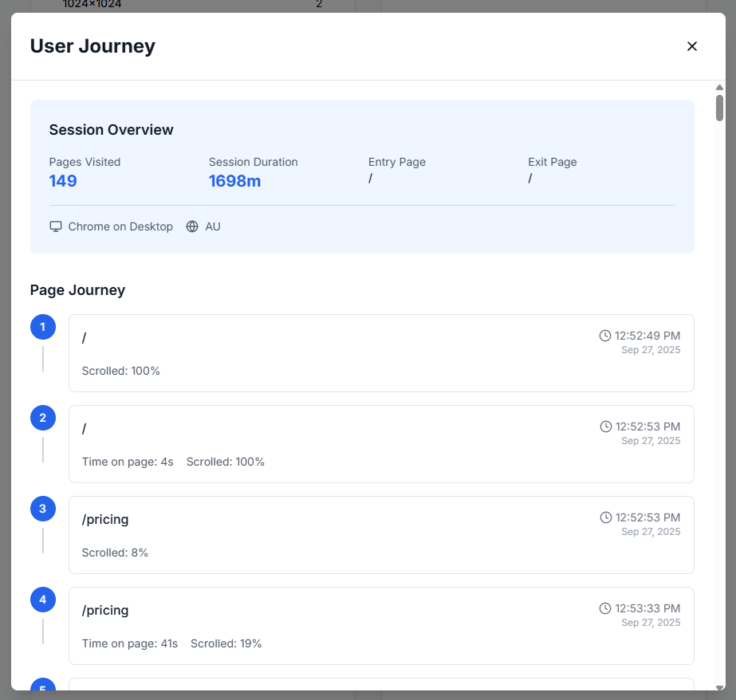Click the clock icon beside 12:53:33 PM

(606, 608)
